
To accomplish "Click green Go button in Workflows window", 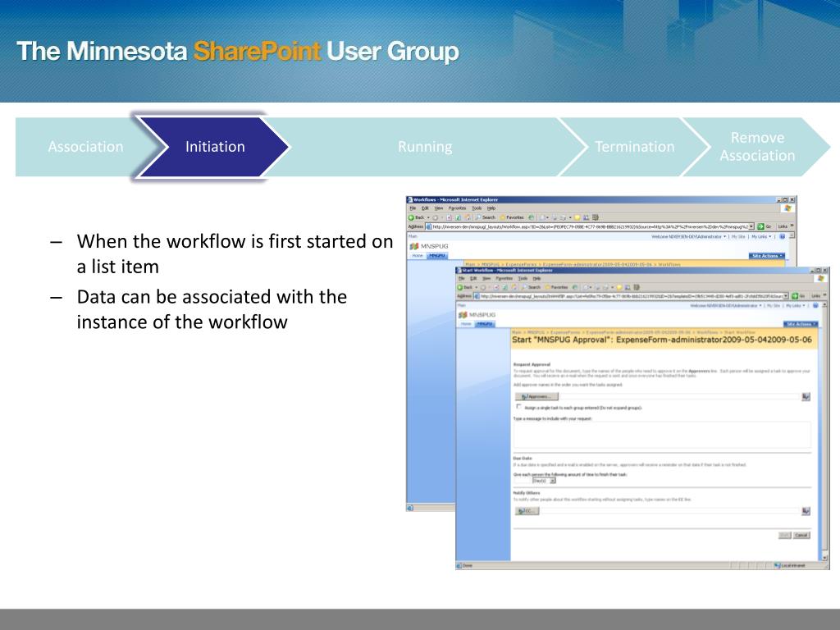I will click(x=764, y=226).
